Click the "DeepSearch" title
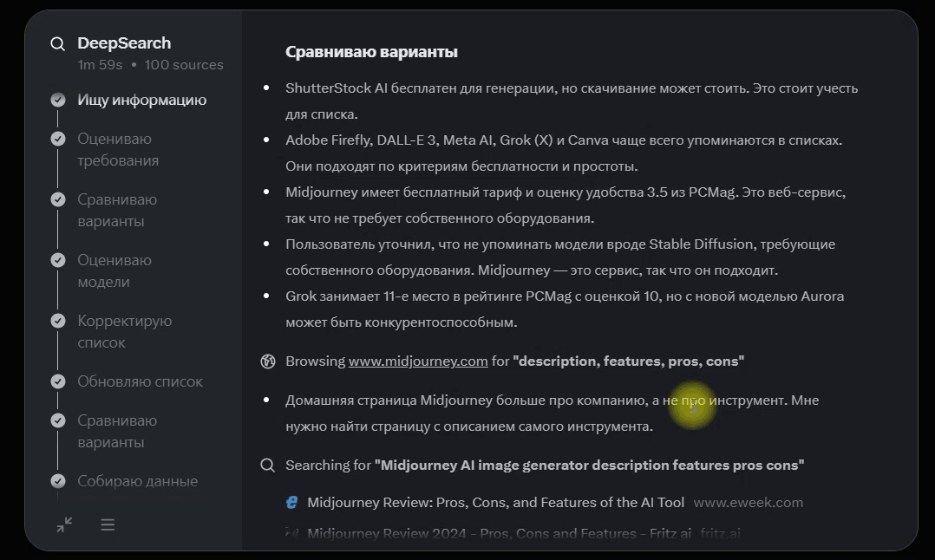Viewport: 935px width, 560px height. coord(124,43)
